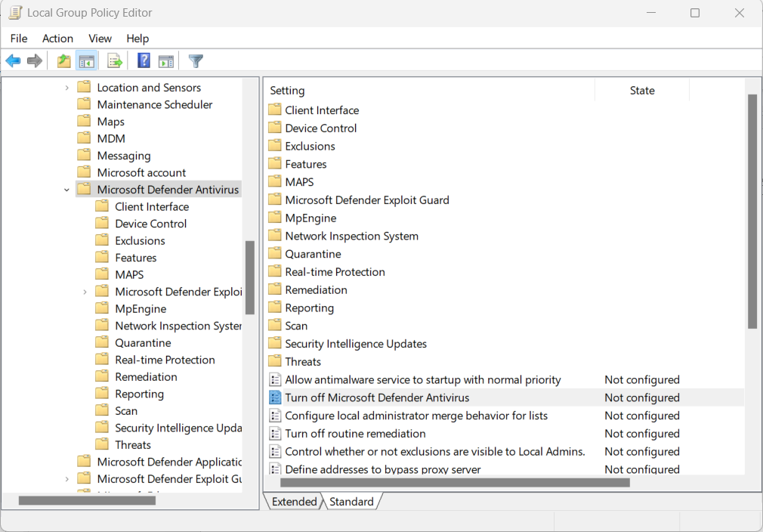
Task: Open the Action menu
Action: (57, 39)
